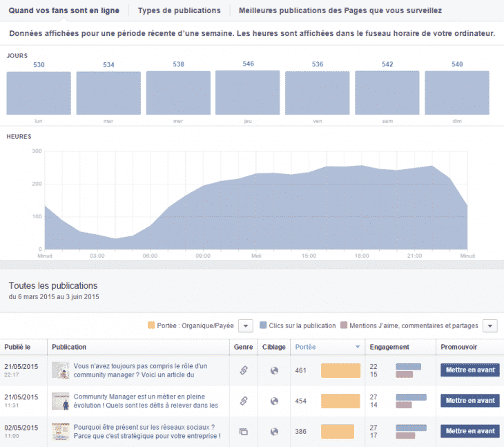Open the thumbnail of the 'Vous n'avez toujours pas compris' post
This screenshot has height=447, width=504.
61,370
